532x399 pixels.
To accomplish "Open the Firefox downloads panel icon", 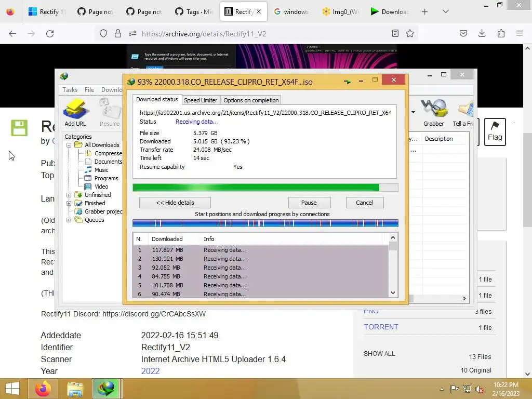I will point(482,33).
